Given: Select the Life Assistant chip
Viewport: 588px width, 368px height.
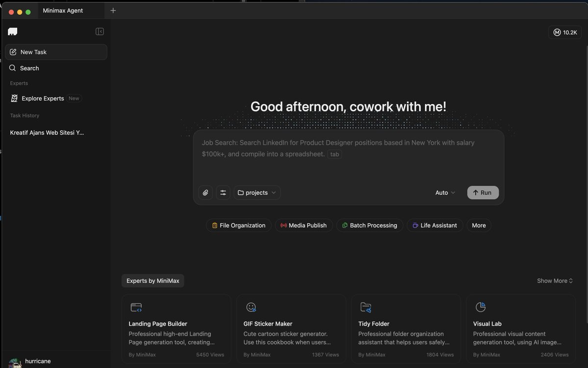Looking at the screenshot, I should tap(435, 225).
